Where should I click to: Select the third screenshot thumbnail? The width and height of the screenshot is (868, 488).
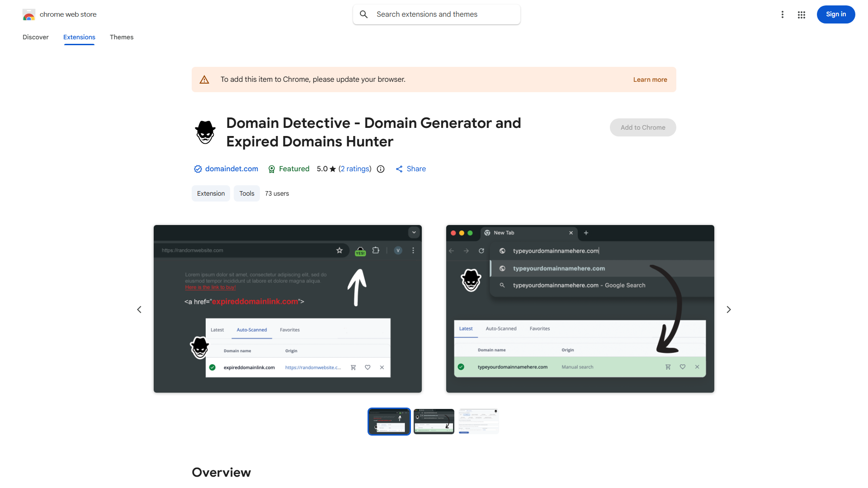tap(478, 421)
